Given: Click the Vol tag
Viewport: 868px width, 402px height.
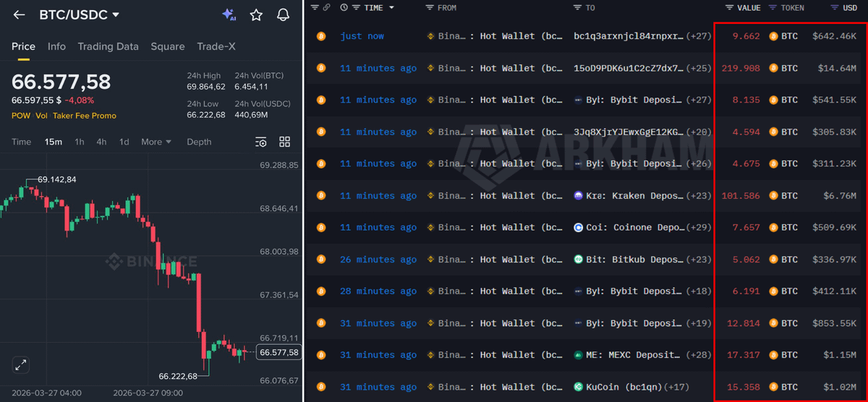Looking at the screenshot, I should coord(41,116).
